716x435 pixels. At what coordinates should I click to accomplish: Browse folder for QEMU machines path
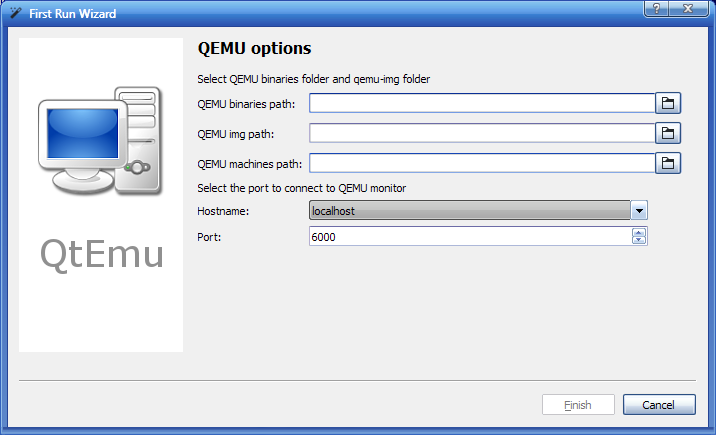pyautogui.click(x=668, y=163)
